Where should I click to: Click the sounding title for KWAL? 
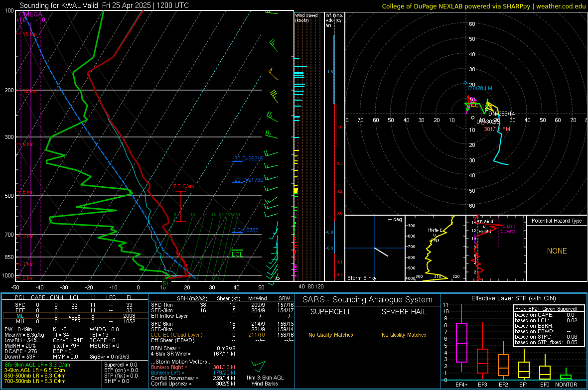(104, 5)
